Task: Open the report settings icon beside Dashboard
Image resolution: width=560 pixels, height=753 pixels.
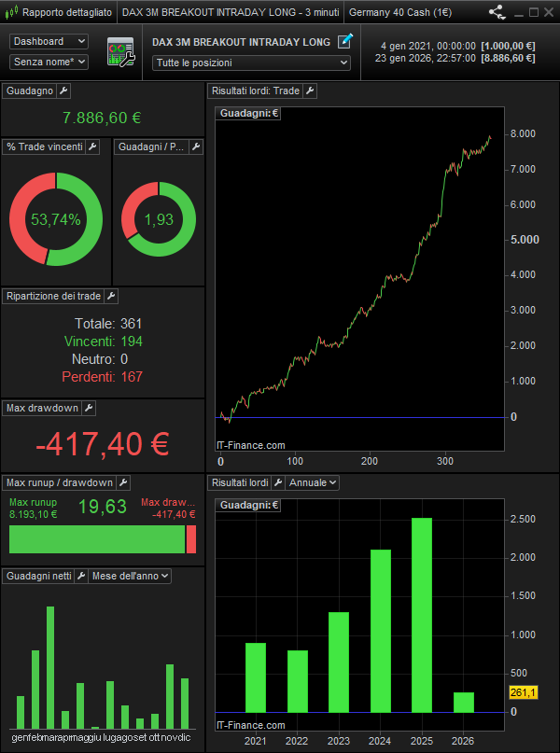Action: (120, 52)
